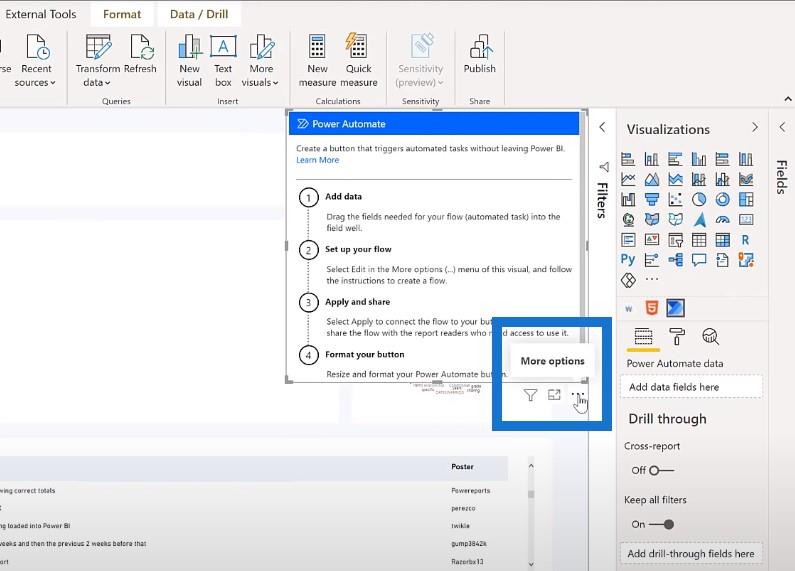Click the New measure button
Screen dimensions: 795x571
pyautogui.click(x=317, y=61)
